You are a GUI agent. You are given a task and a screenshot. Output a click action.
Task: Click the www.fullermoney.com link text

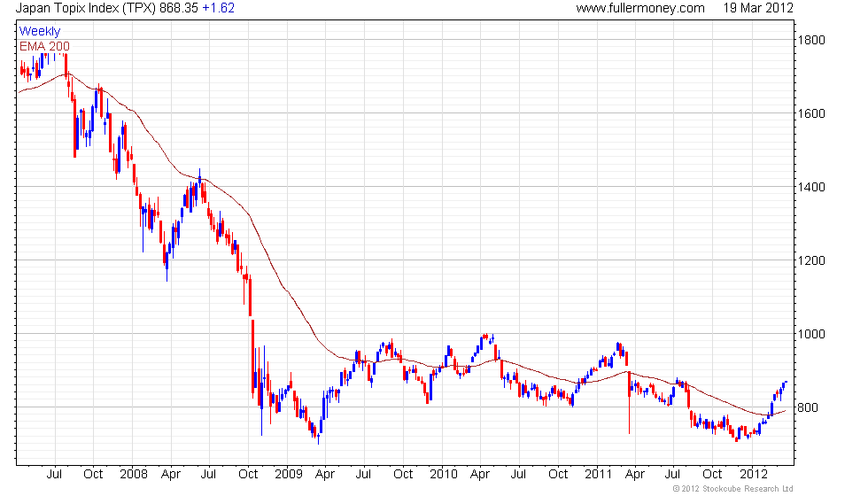coord(640,8)
